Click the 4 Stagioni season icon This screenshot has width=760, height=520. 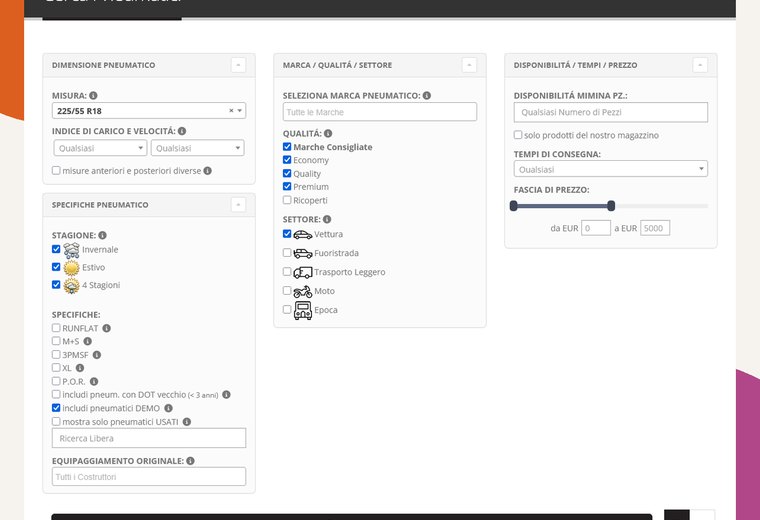click(71, 285)
